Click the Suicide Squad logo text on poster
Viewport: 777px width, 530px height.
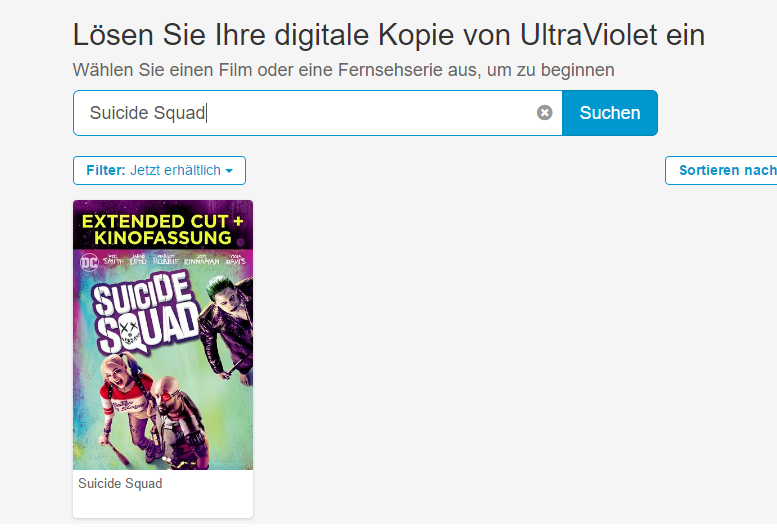146,313
